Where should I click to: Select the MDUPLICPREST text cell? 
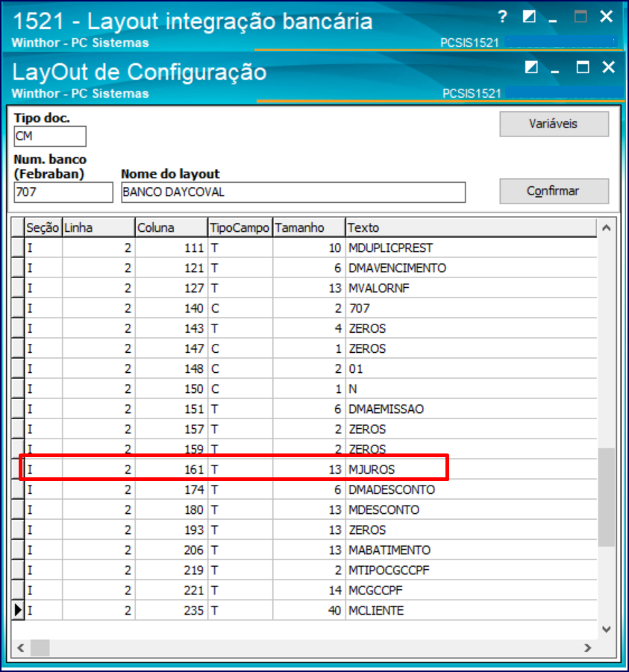(x=472, y=248)
